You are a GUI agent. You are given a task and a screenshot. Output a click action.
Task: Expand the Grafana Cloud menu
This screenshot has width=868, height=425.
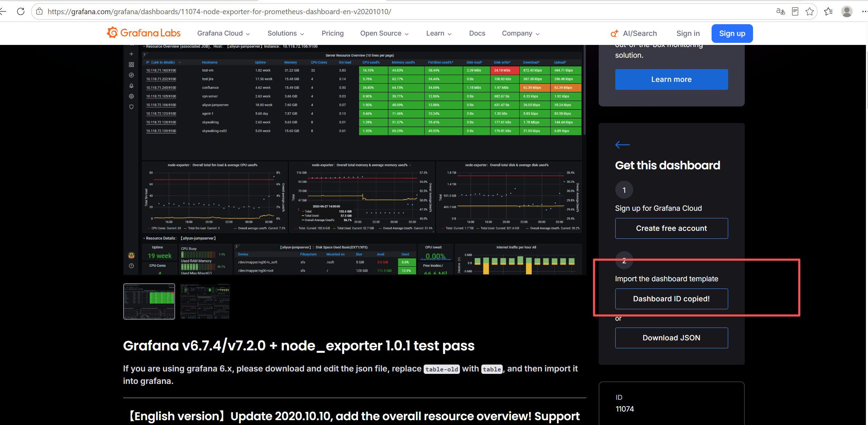[x=223, y=33]
